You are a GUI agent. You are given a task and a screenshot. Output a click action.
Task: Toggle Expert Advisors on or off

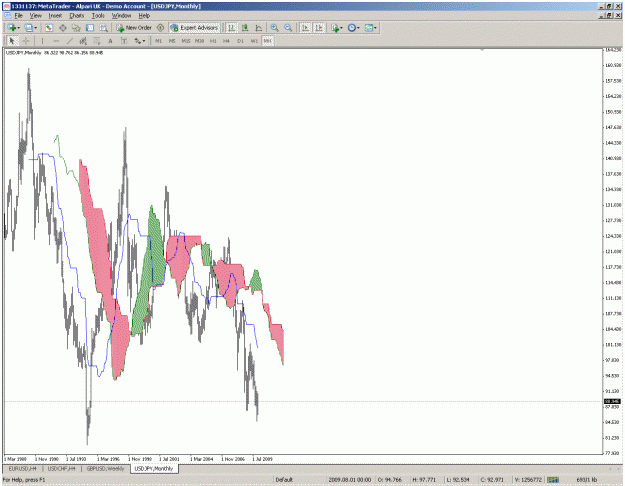195,28
